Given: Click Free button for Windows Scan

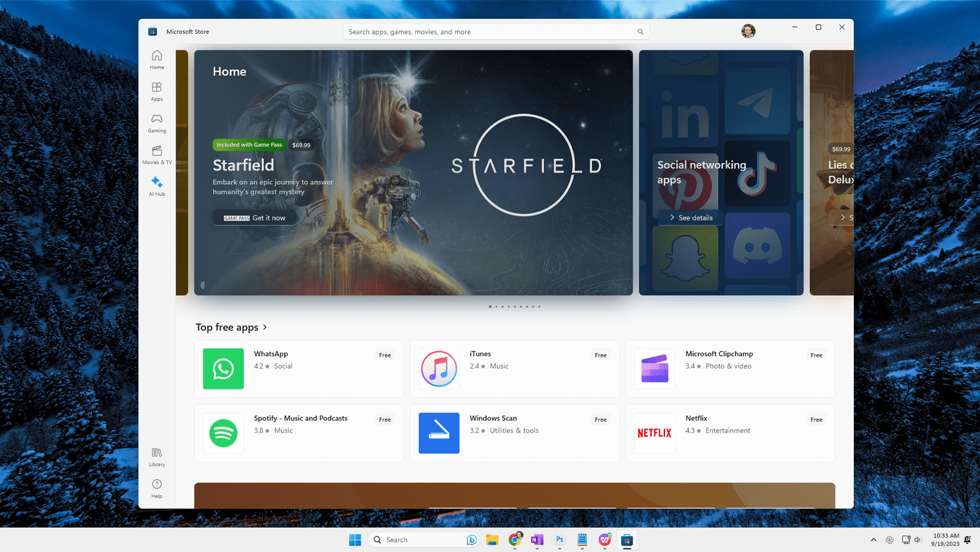Looking at the screenshot, I should [600, 419].
